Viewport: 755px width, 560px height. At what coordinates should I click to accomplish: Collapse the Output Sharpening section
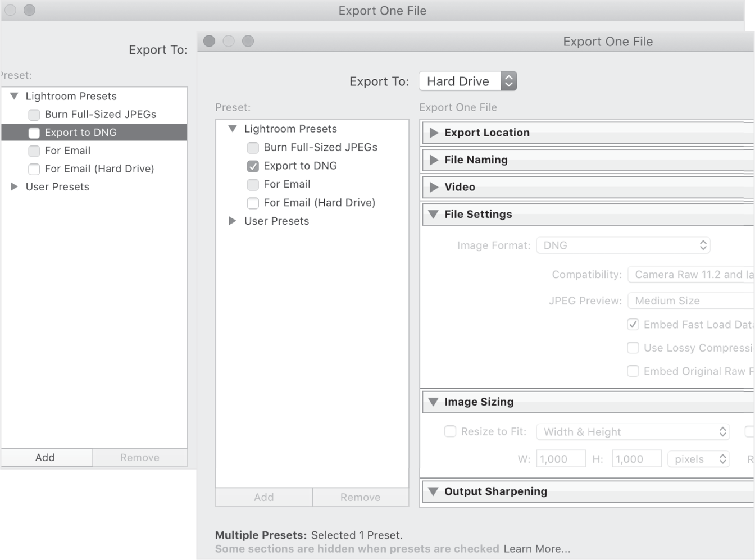click(433, 491)
